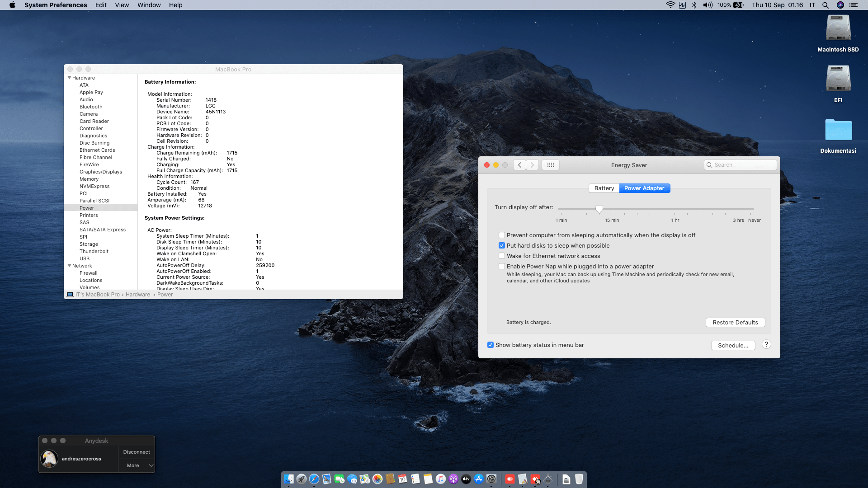Image resolution: width=868 pixels, height=488 pixels.
Task: Open Safari from the dock
Action: [x=314, y=479]
